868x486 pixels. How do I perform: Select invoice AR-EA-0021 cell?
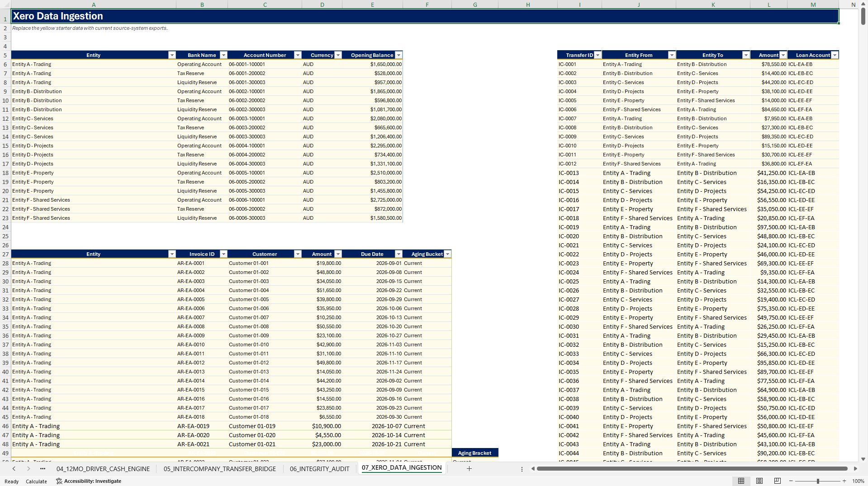202,444
